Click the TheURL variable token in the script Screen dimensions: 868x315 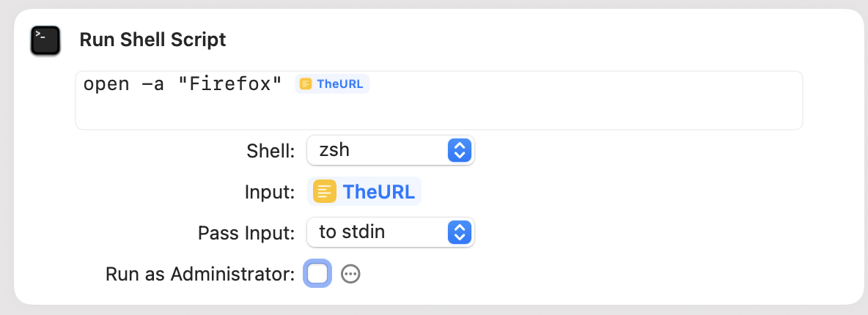[332, 84]
